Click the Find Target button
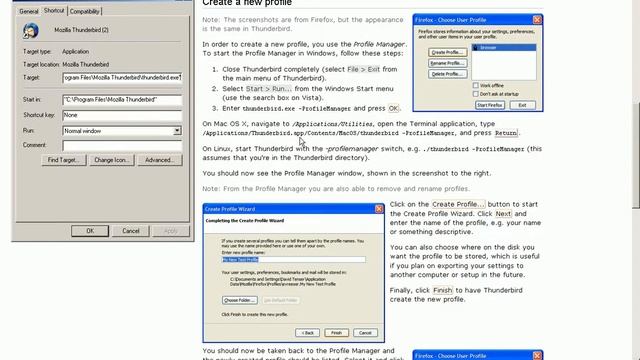 click(x=64, y=160)
